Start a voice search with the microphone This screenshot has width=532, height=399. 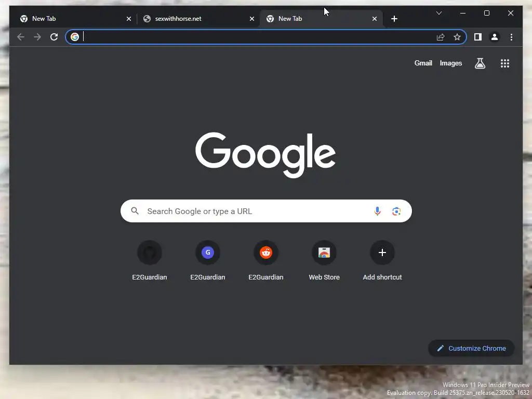(377, 211)
